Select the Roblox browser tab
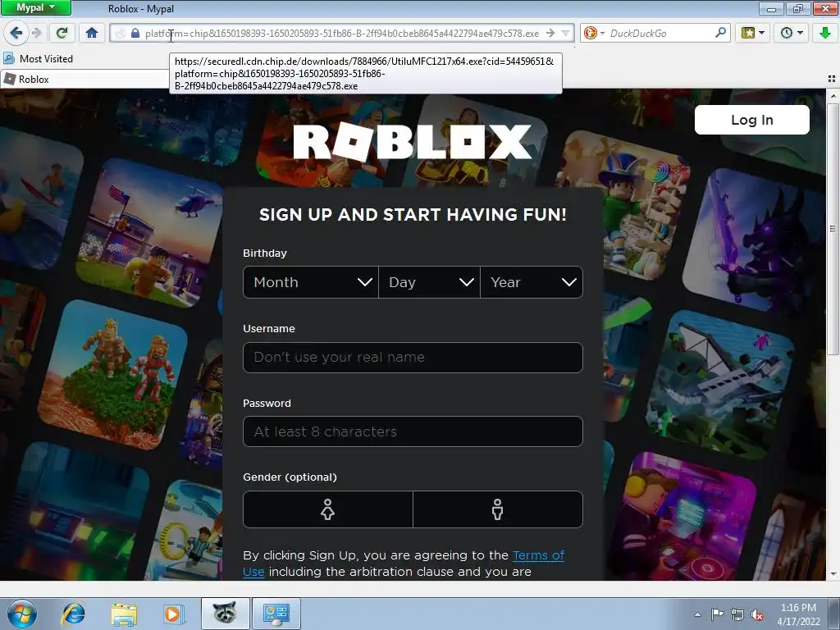Screen dimensions: 840x630 pos(85,80)
